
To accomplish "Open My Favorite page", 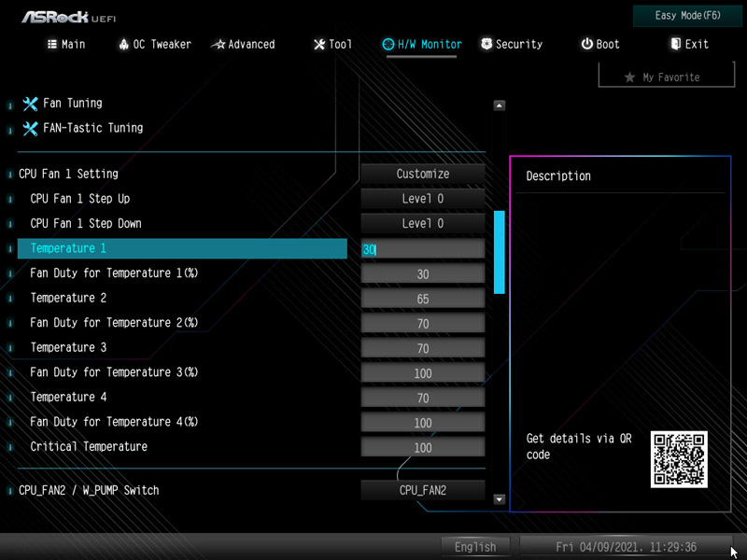I will click(667, 77).
